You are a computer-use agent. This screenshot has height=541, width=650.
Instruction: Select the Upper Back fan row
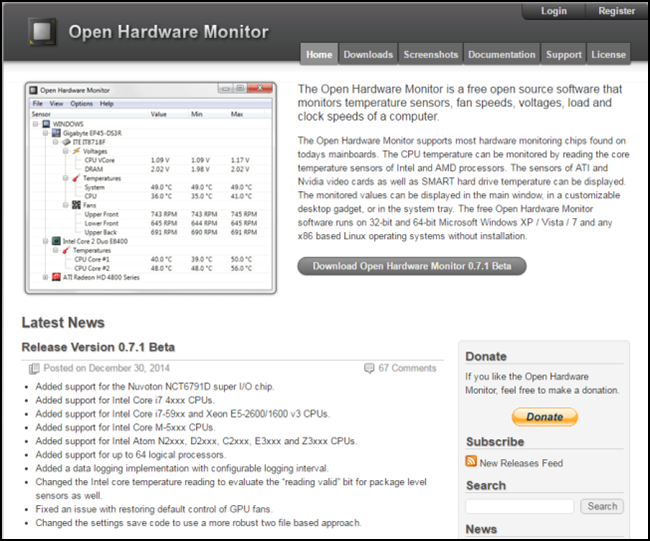pos(150,232)
